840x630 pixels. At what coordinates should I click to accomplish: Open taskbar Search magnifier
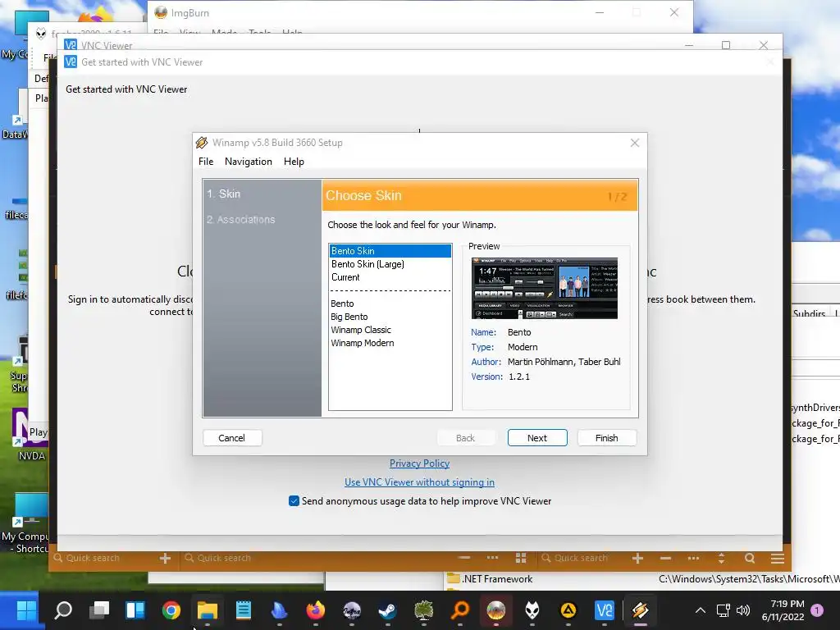click(63, 609)
